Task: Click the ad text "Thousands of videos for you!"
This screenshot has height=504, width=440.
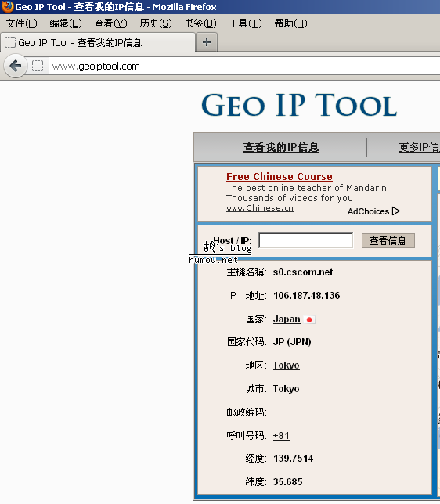Action: [291, 198]
